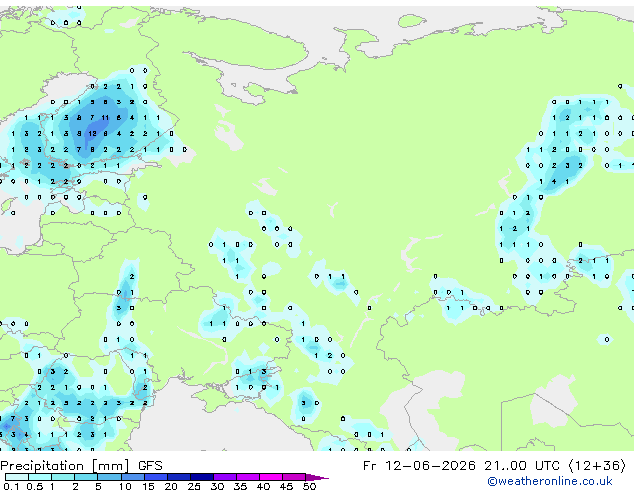Click the peak '12' precipitation value on map
The width and height of the screenshot is (634, 490).
[x=93, y=133]
